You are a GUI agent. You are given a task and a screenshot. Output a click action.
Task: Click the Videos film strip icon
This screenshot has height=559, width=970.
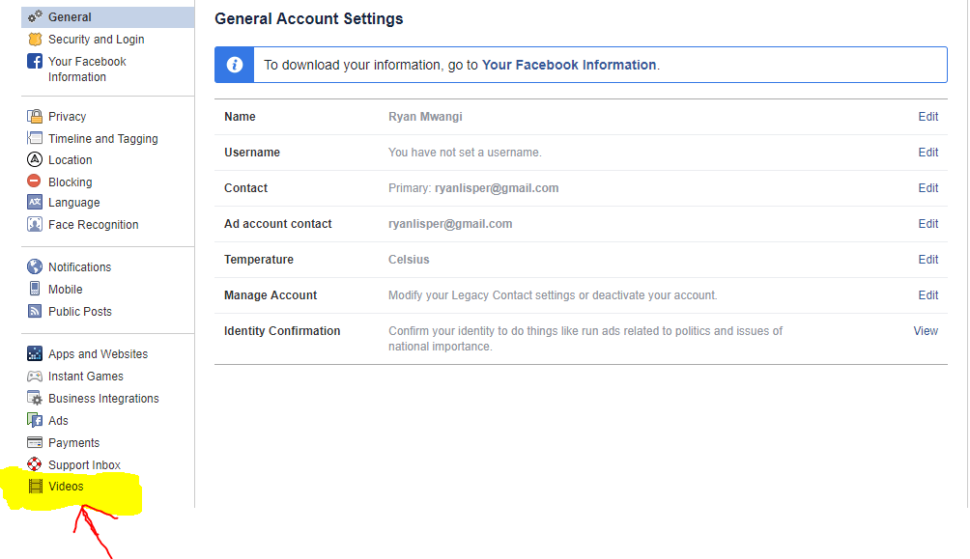coord(35,486)
